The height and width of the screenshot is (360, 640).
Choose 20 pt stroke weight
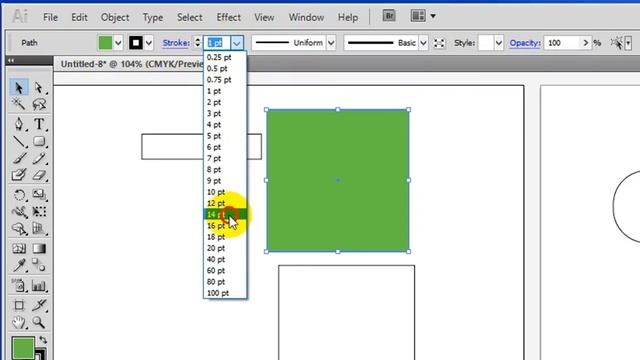tap(225, 248)
